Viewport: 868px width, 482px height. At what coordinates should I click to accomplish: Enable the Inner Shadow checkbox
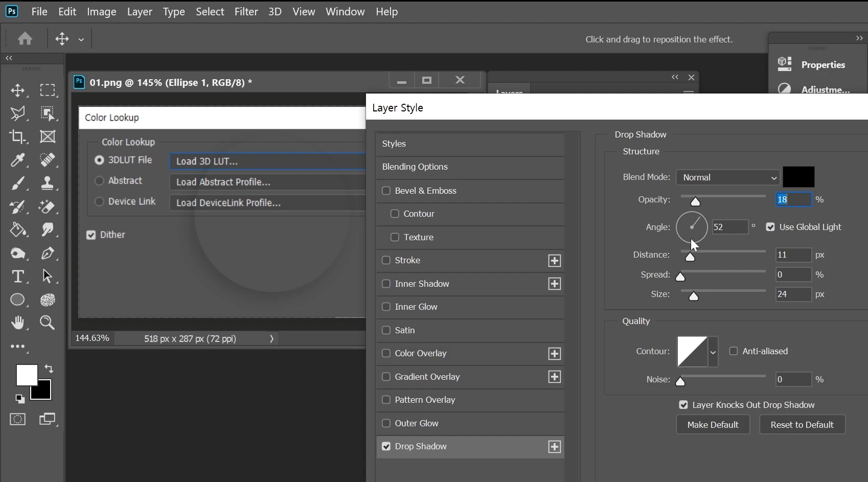pyautogui.click(x=386, y=284)
